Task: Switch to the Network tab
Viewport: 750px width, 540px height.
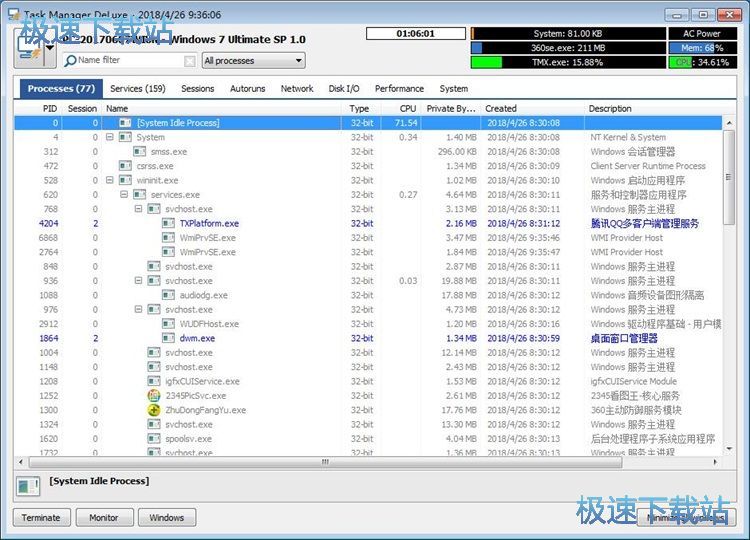Action: click(x=297, y=88)
